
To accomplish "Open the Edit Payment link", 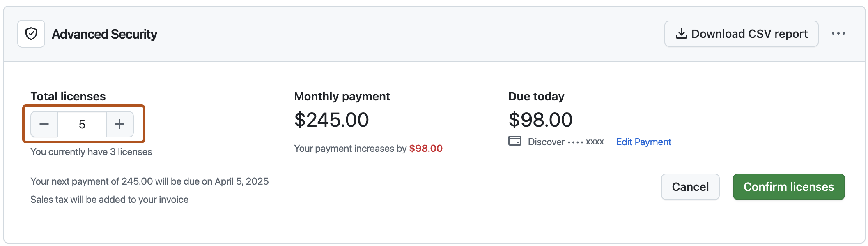I will 643,142.
